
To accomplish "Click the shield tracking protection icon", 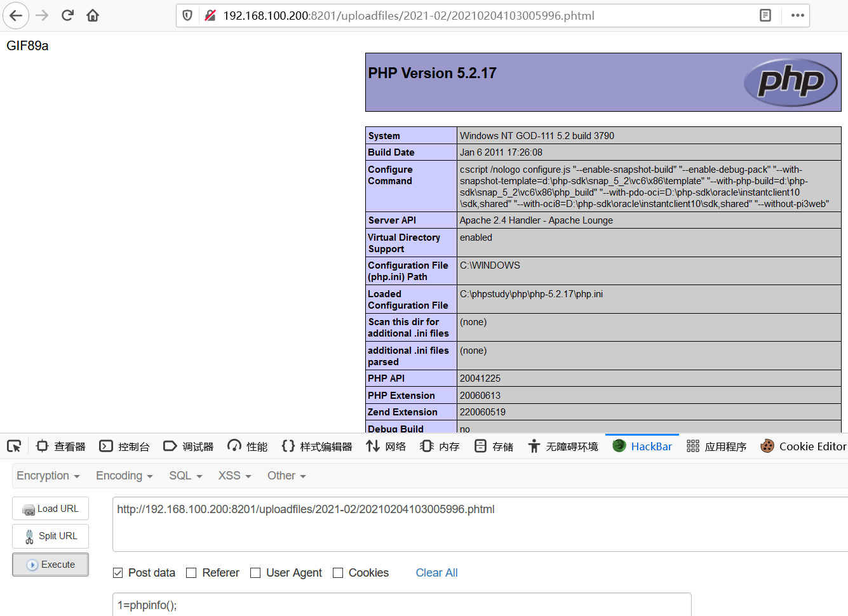I will pyautogui.click(x=187, y=15).
